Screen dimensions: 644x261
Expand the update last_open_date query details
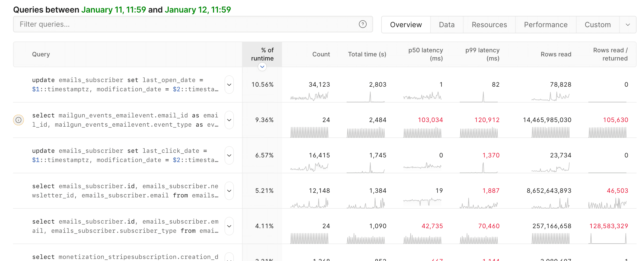(x=229, y=85)
